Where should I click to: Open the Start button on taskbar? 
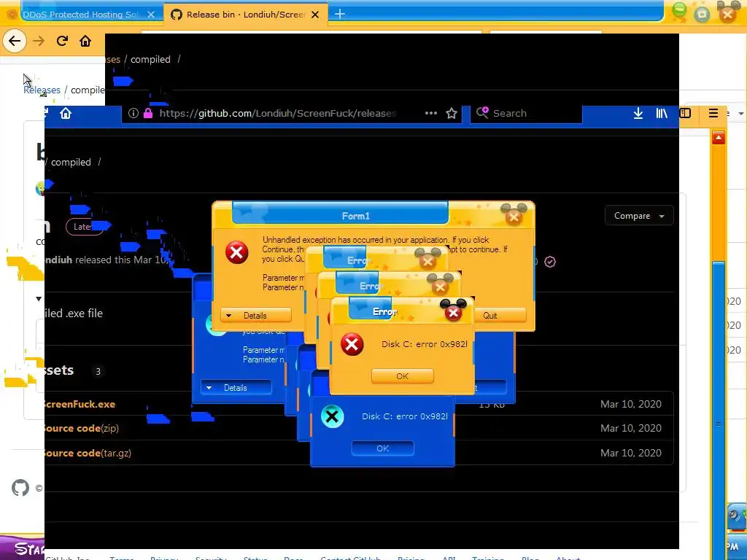coord(23,548)
